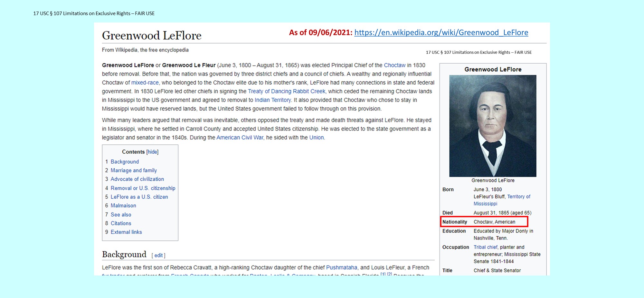Go to the Citations section
This screenshot has height=298, width=644.
pyautogui.click(x=121, y=223)
